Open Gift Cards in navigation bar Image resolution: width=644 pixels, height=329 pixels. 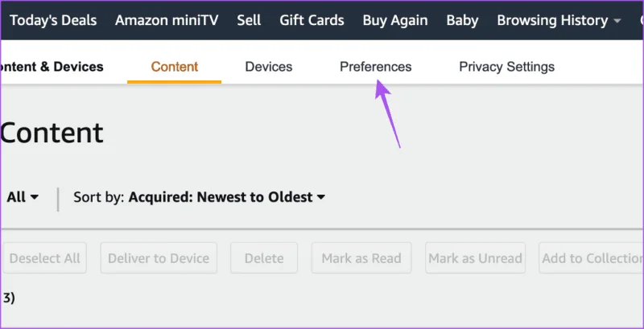click(x=312, y=20)
